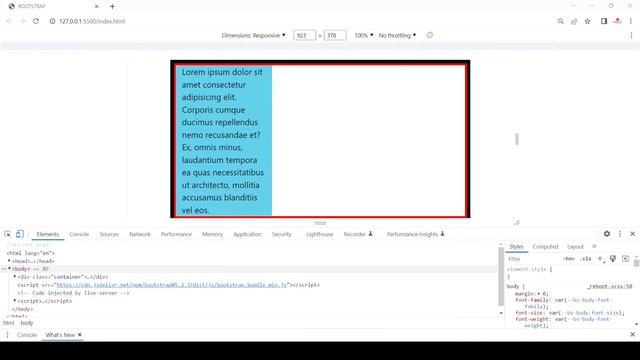Image resolution: width=640 pixels, height=360 pixels.
Task: Switch to the drawer Console tab
Action: click(x=27, y=335)
